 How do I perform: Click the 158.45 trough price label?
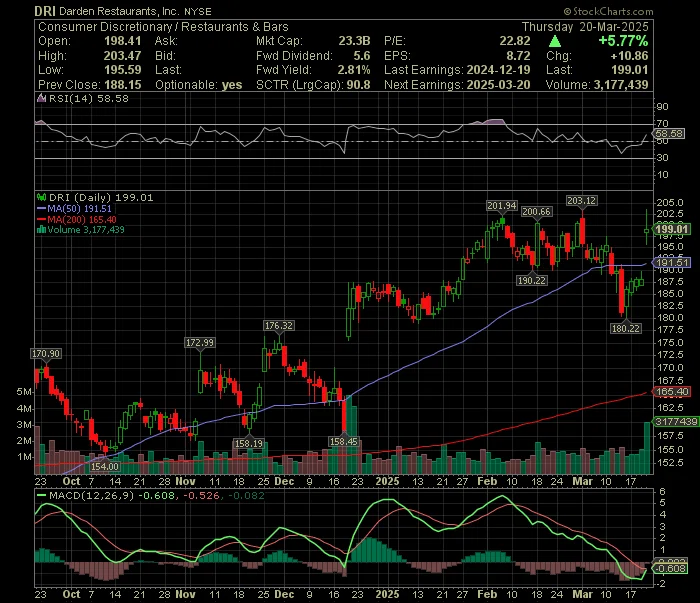pyautogui.click(x=343, y=441)
